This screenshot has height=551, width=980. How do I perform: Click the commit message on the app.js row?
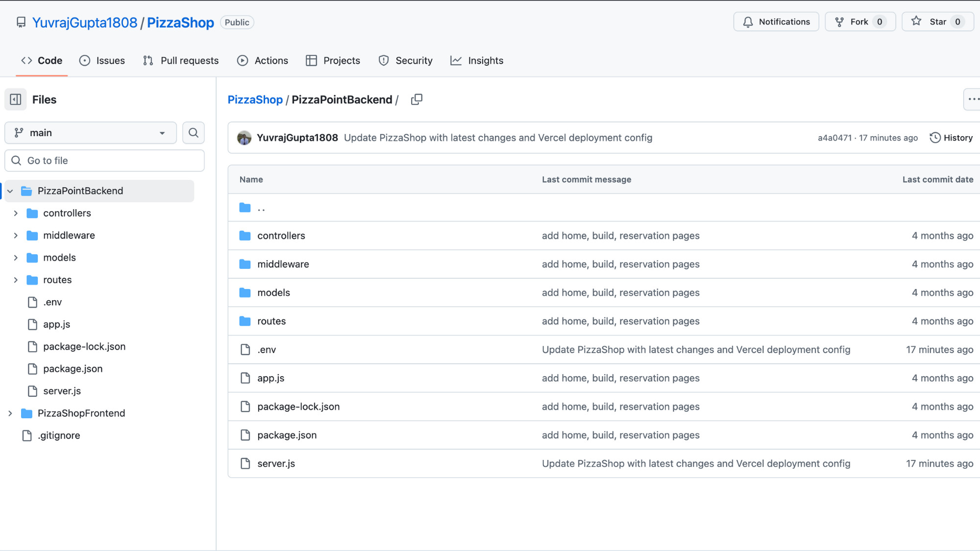620,378
